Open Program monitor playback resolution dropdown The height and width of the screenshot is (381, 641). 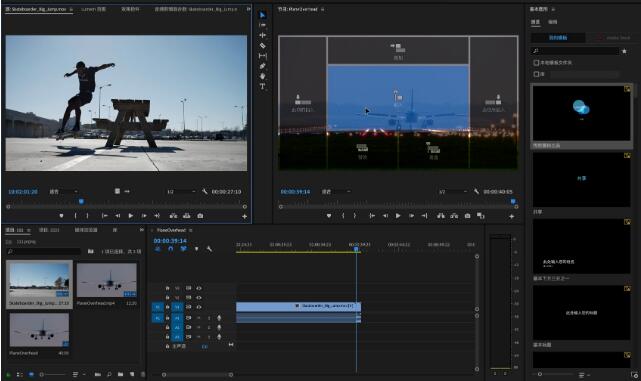(454, 191)
